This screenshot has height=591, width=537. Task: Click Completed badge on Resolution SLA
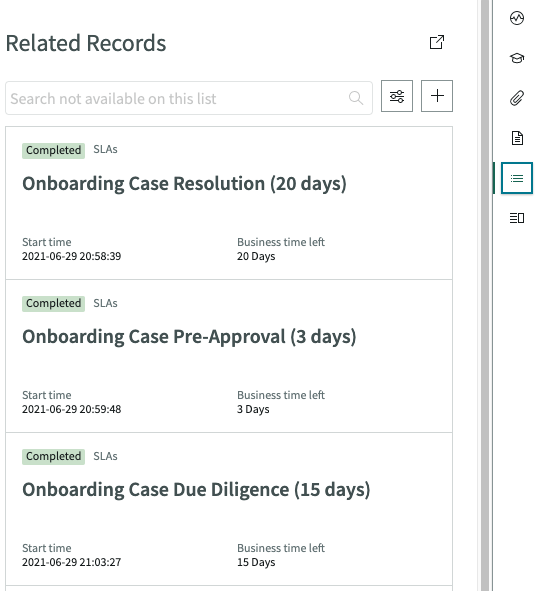click(x=54, y=150)
